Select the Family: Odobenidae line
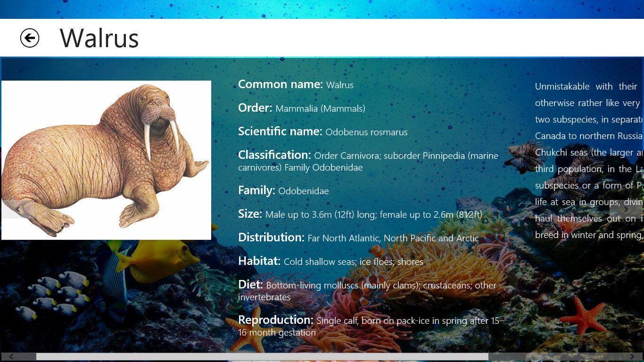Viewport: 644px width, 362px height. [x=283, y=190]
